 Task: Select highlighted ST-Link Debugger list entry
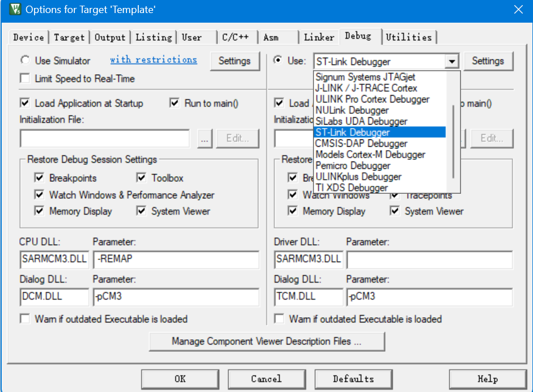coord(380,132)
